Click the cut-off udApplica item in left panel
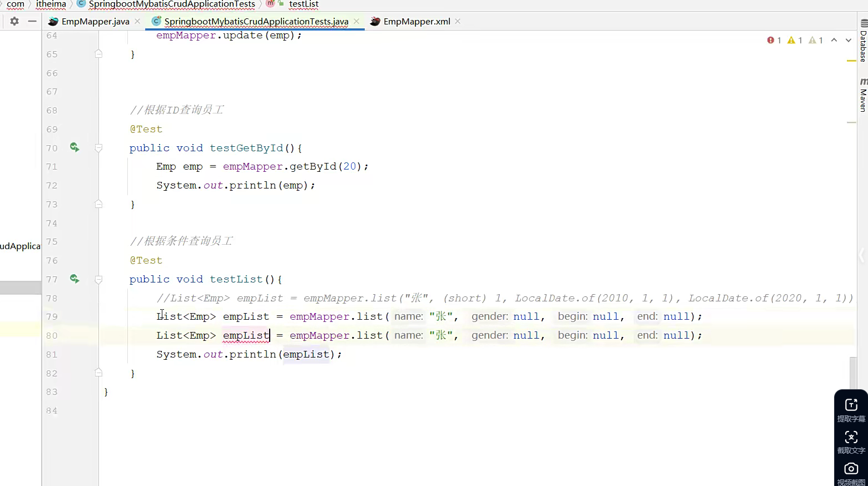This screenshot has width=868, height=486. coord(20,246)
